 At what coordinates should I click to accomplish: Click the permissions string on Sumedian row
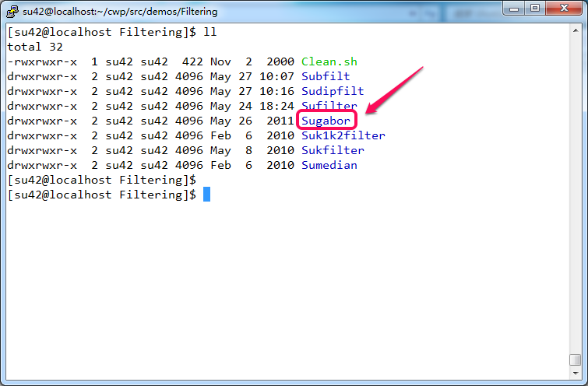(42, 165)
